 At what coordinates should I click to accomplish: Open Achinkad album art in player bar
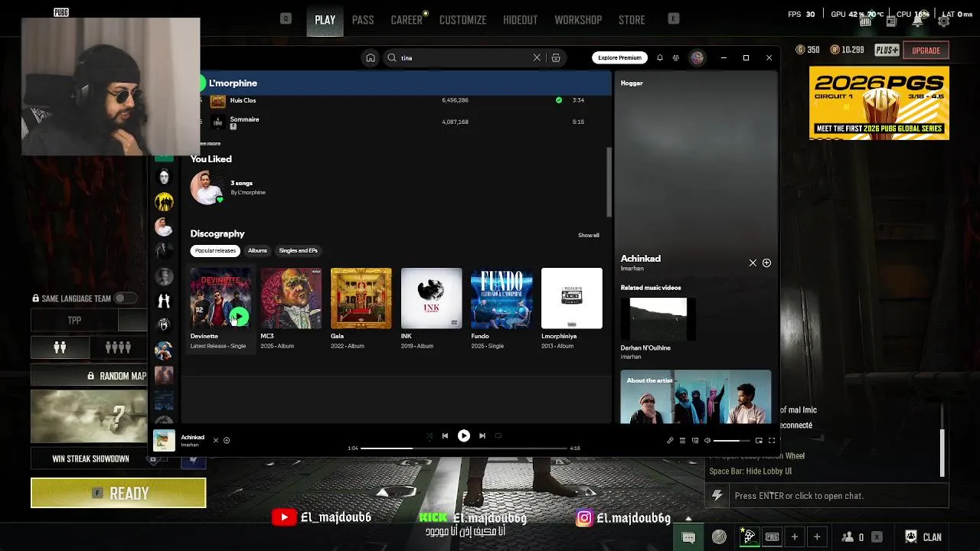[x=164, y=440]
